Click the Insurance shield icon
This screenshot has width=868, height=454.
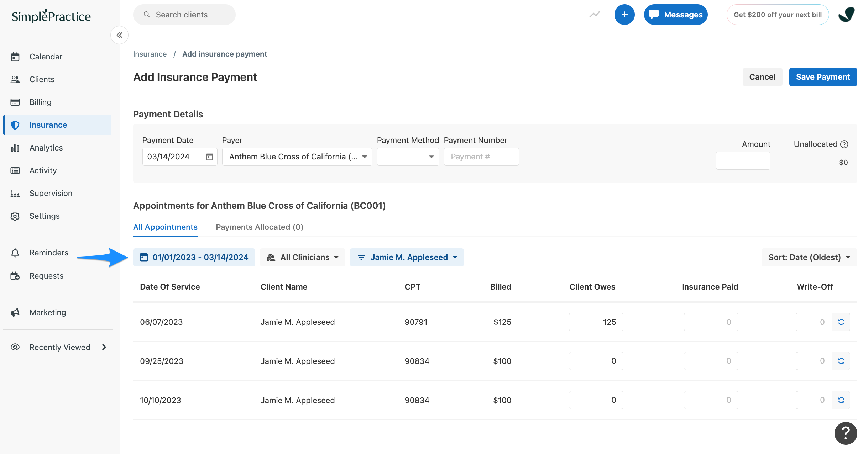tap(15, 125)
